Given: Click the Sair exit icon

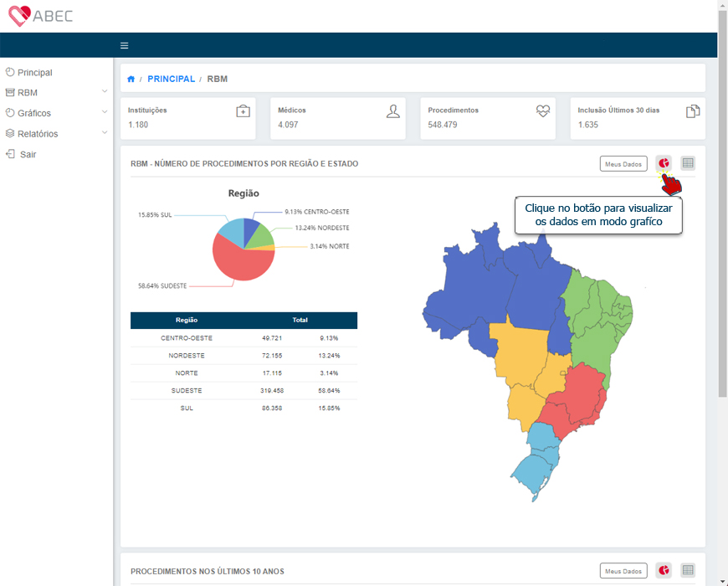Looking at the screenshot, I should click(10, 154).
